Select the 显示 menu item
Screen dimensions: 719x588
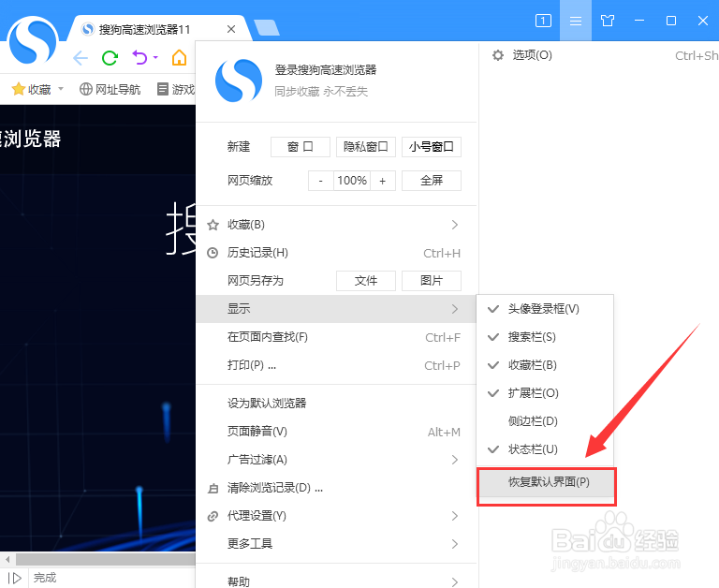[336, 309]
